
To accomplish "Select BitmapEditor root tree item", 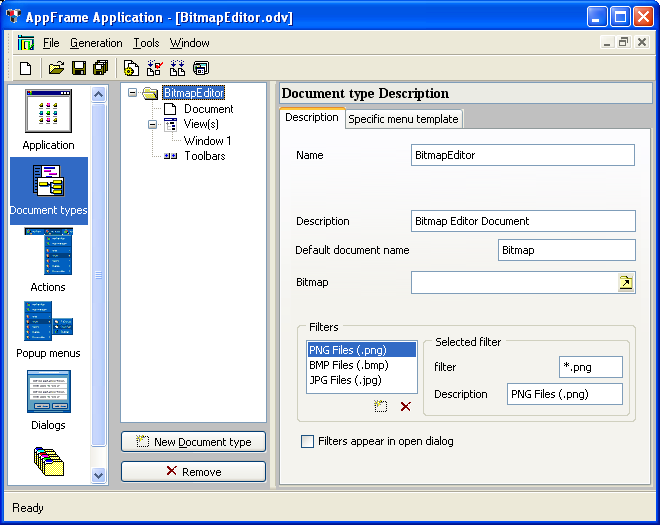I will coord(194,93).
